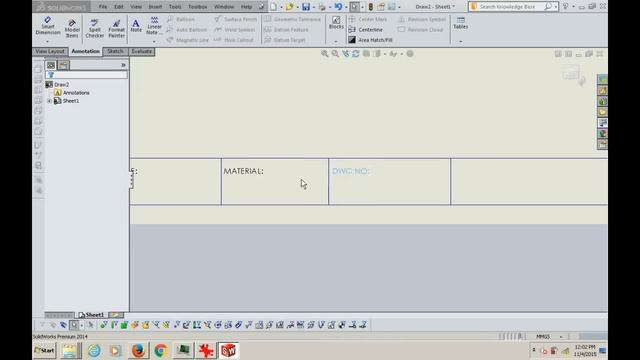Open the Tables dropdown arrow
The height and width of the screenshot is (360, 640).
coord(460,41)
